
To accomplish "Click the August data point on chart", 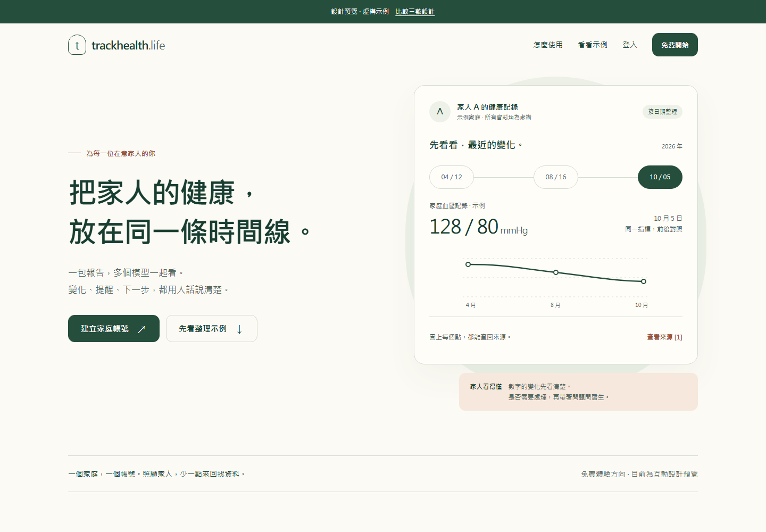I will [x=556, y=272].
